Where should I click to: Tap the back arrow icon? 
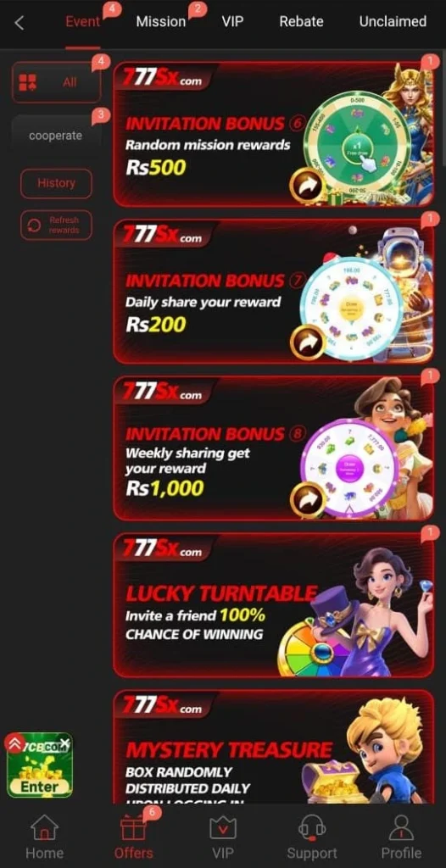(x=20, y=23)
